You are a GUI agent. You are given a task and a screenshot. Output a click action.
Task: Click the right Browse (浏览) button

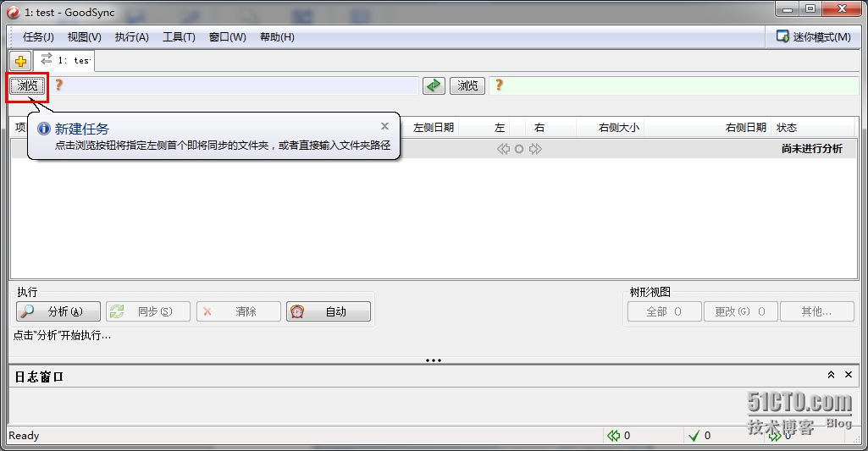pos(467,85)
